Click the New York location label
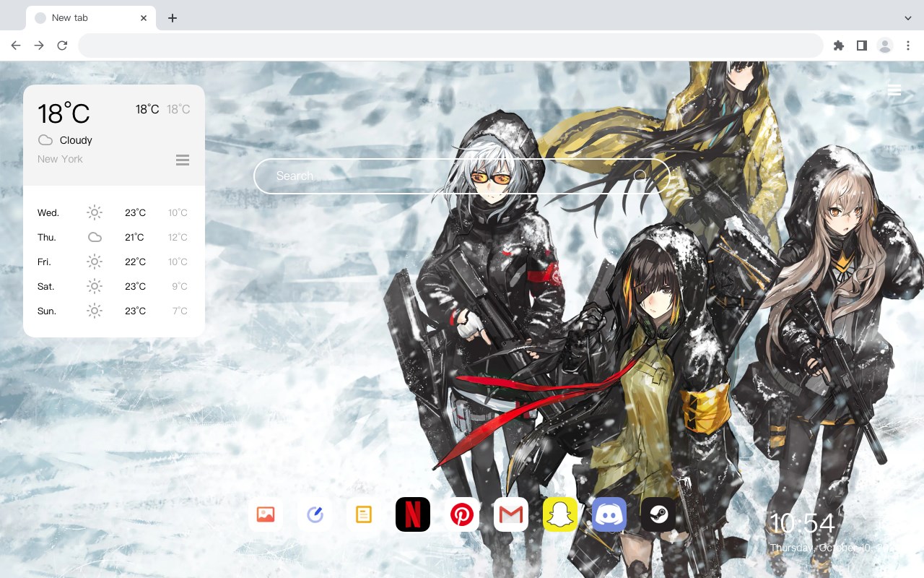The height and width of the screenshot is (578, 924). tap(60, 159)
